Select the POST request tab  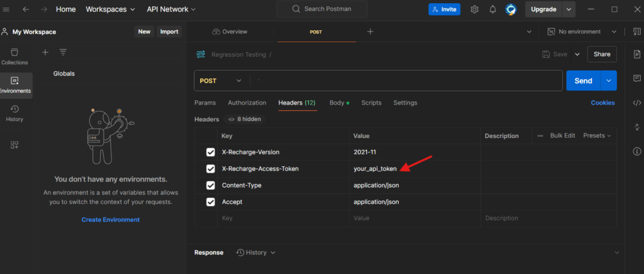point(316,31)
